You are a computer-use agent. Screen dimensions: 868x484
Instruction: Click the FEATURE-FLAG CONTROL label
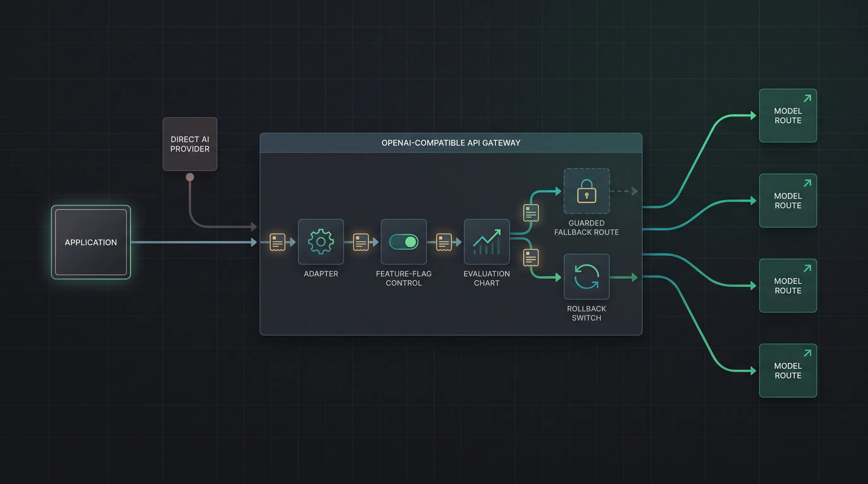point(404,278)
